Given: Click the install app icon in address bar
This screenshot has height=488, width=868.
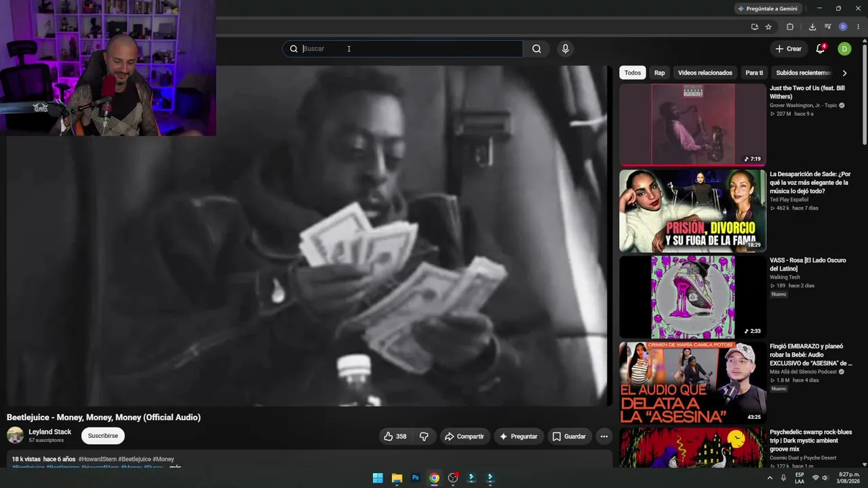Looking at the screenshot, I should 755,27.
